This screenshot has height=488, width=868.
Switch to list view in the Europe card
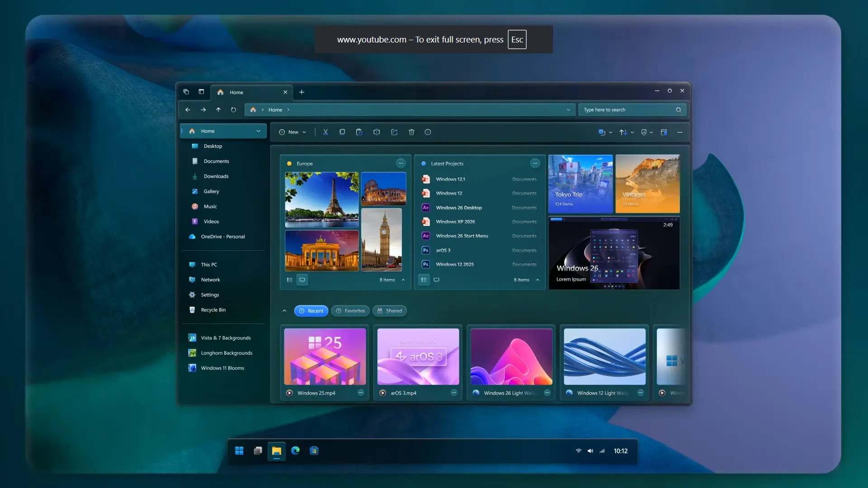pyautogui.click(x=290, y=280)
